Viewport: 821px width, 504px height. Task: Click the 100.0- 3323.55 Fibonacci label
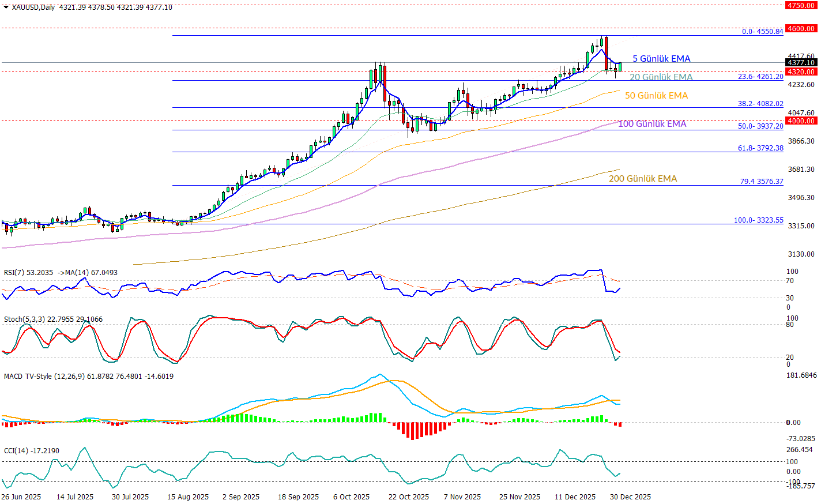758,220
